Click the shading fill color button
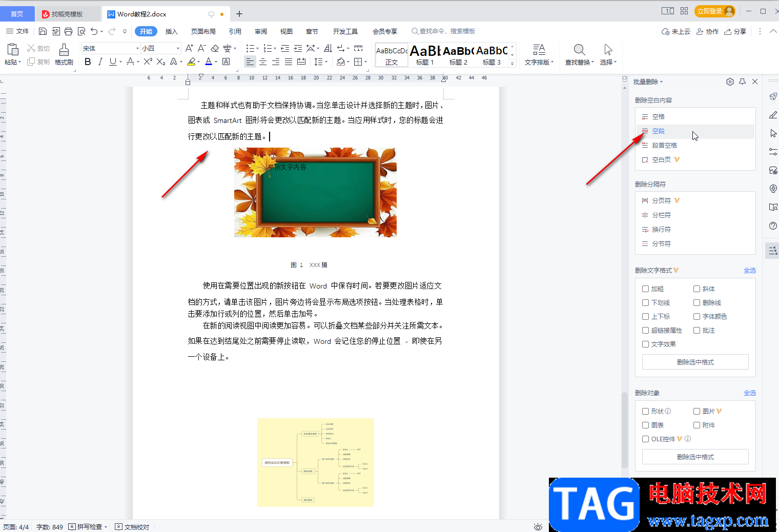This screenshot has width=779, height=532. tap(341, 62)
